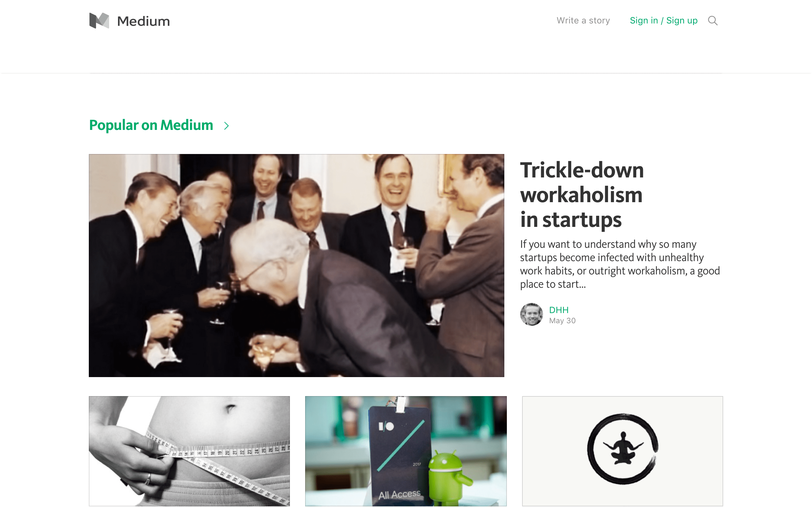Open the meditation circle story thumbnail
The width and height of the screenshot is (812, 507).
(622, 451)
